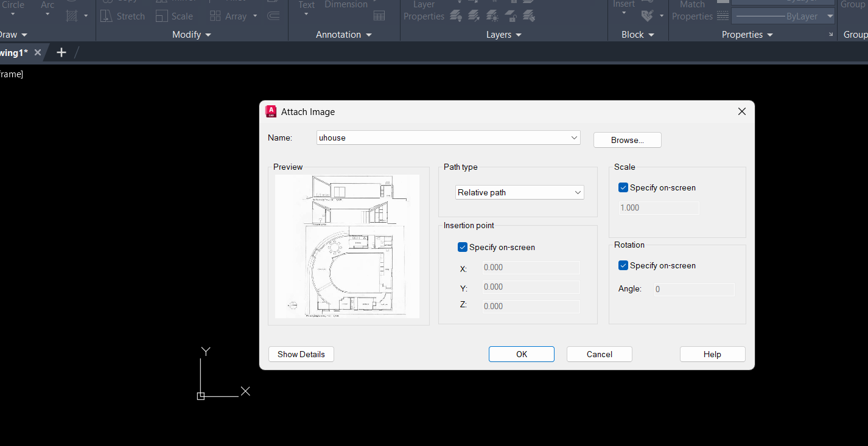Toggle Specify on-screen under Scale
The height and width of the screenshot is (446, 868).
coord(623,187)
